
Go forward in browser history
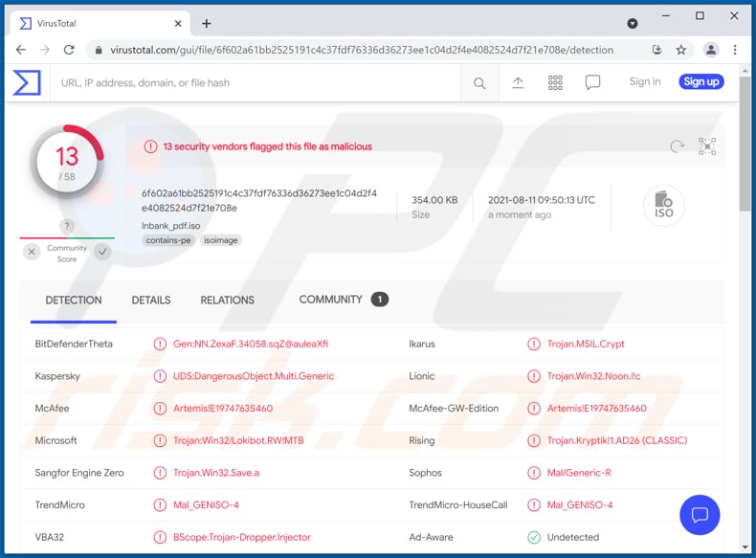(x=44, y=50)
